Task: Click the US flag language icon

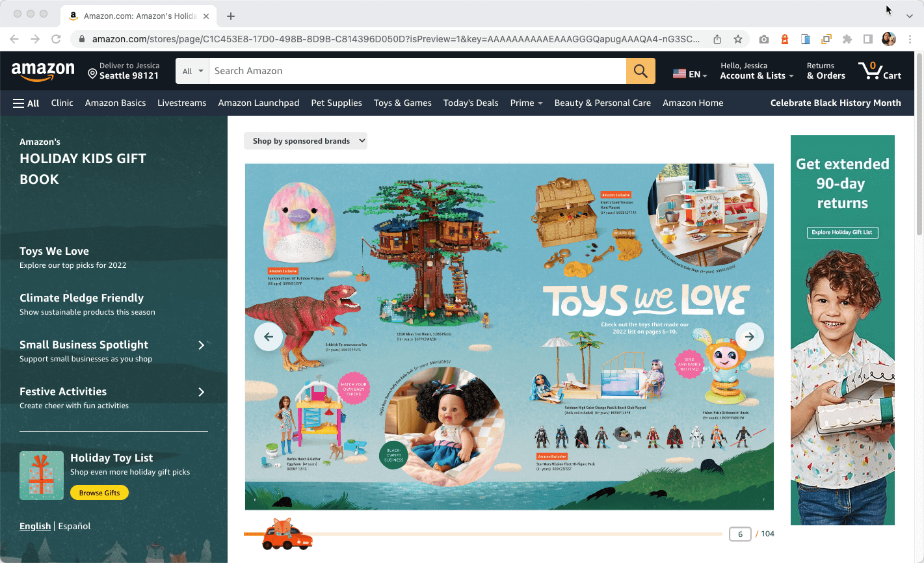Action: [680, 74]
